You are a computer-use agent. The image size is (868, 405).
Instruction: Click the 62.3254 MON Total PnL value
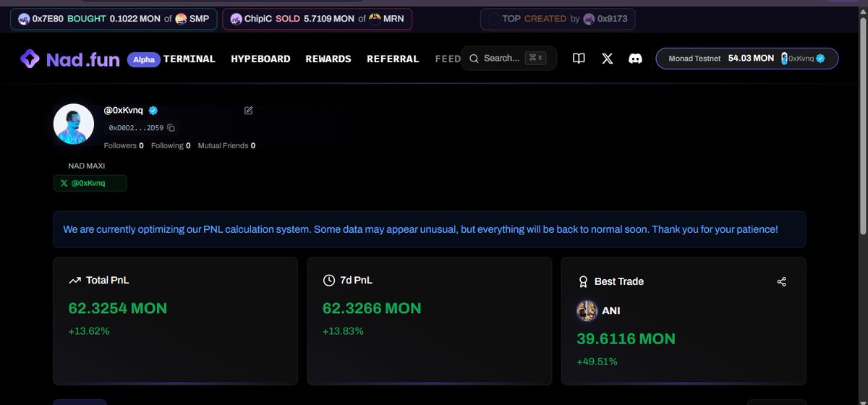(x=118, y=308)
